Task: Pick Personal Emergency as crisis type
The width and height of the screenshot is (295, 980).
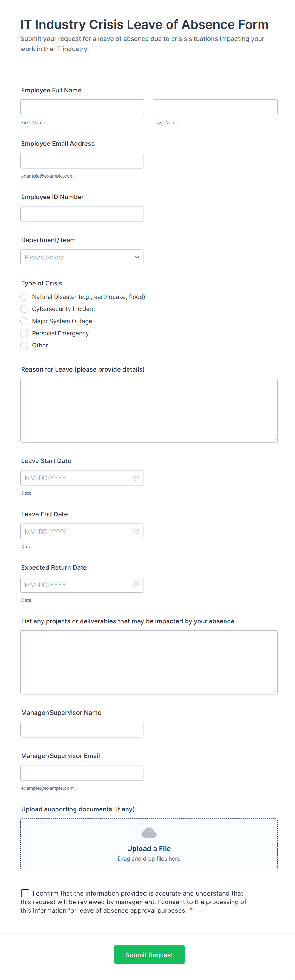Action: click(24, 333)
